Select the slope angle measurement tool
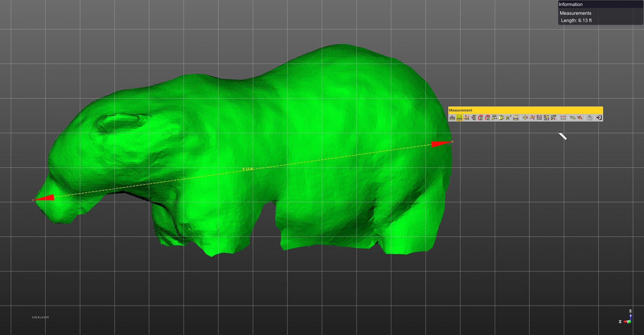The image size is (644, 335). pyautogui.click(x=539, y=118)
